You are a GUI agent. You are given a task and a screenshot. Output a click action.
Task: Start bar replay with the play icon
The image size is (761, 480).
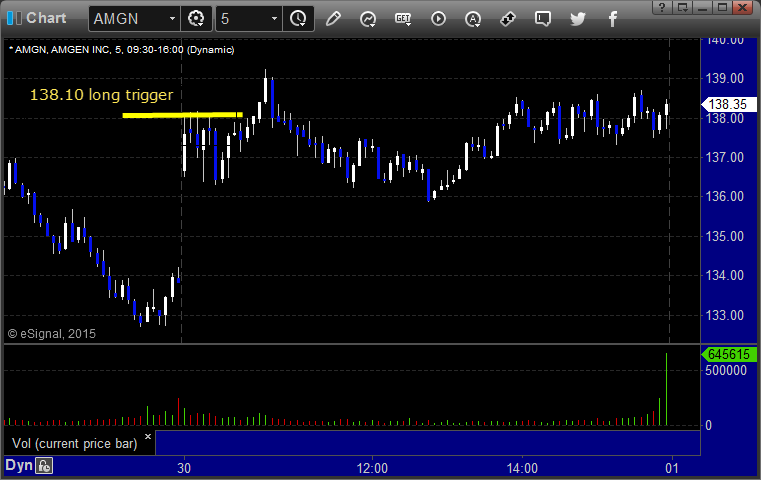(438, 19)
